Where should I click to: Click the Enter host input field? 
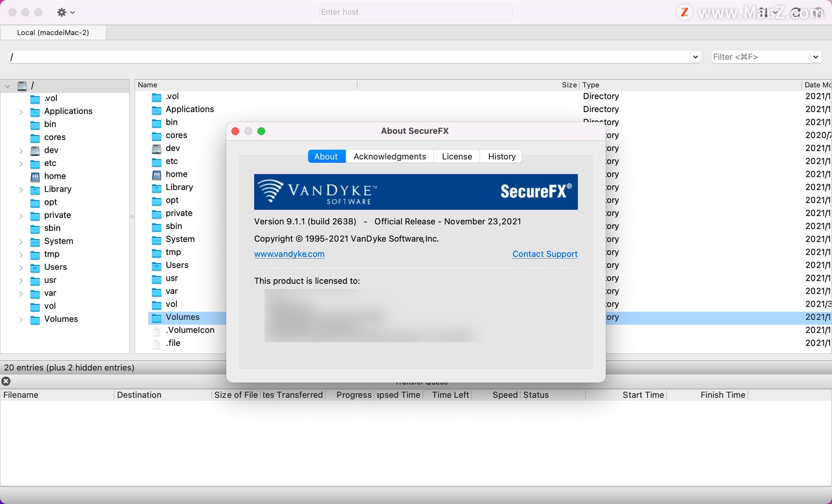pos(416,11)
